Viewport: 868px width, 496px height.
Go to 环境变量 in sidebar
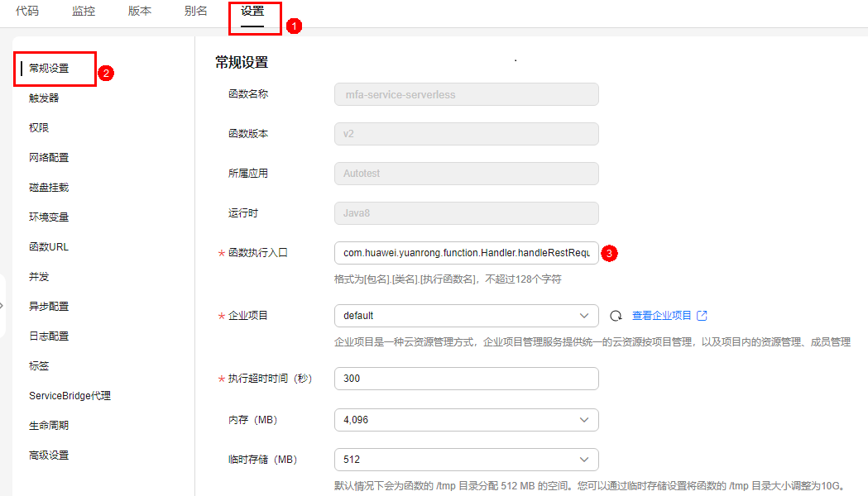click(49, 217)
